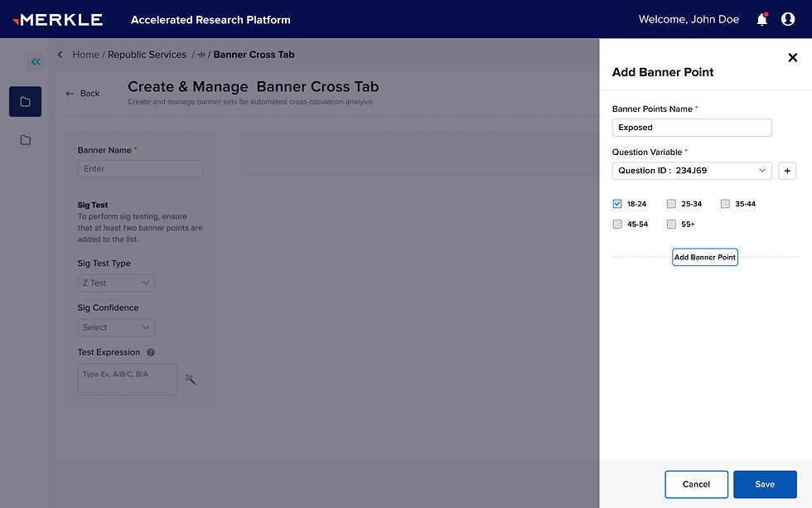Select the highlighted folder icon in the sidebar
812x508 pixels.
[x=25, y=102]
